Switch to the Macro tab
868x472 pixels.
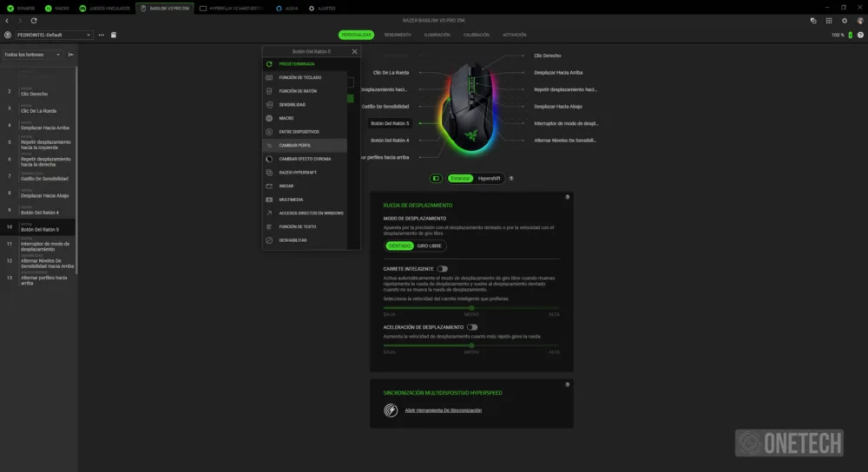[x=57, y=9]
